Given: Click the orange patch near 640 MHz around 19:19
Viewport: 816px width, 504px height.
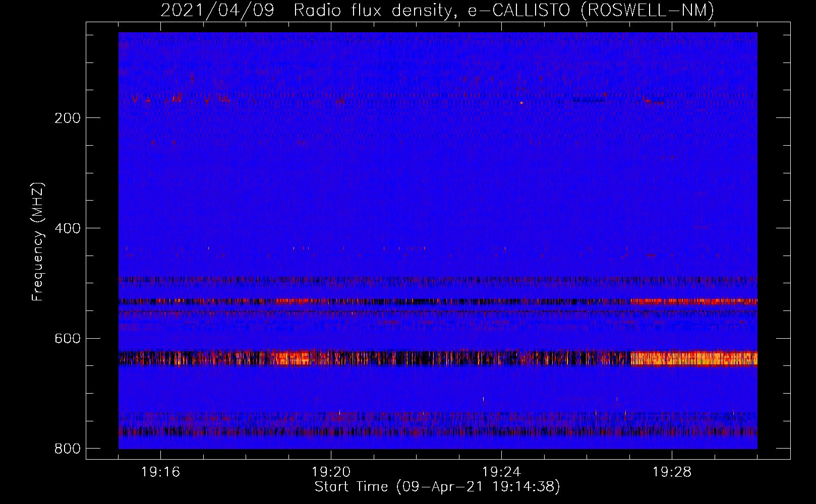Looking at the screenshot, I should point(293,358).
